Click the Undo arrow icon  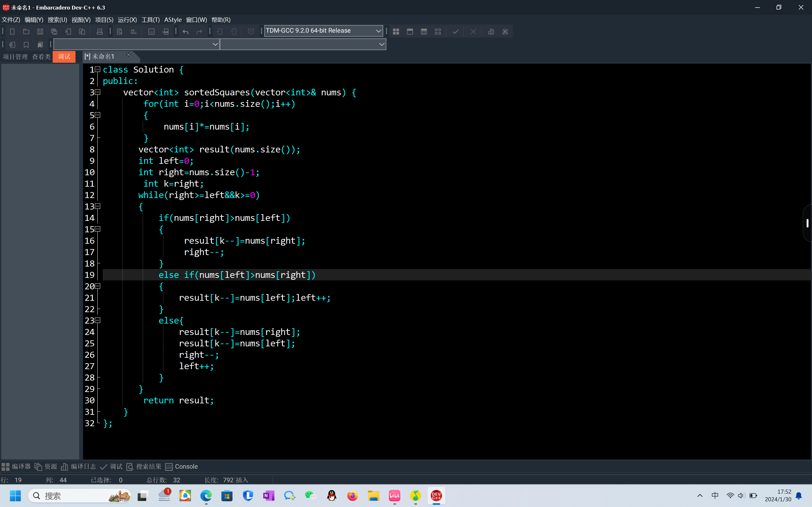tap(186, 31)
